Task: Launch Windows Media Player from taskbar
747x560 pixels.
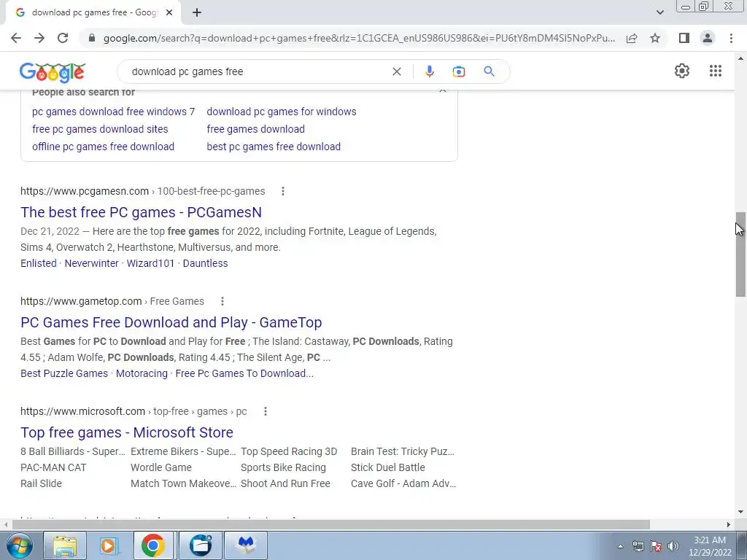Action: point(109,545)
